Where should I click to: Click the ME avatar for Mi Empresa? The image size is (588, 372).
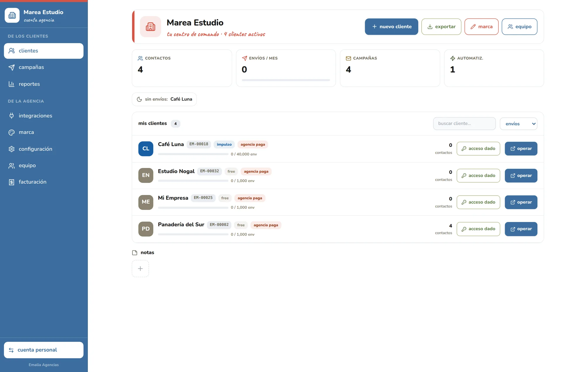[146, 202]
